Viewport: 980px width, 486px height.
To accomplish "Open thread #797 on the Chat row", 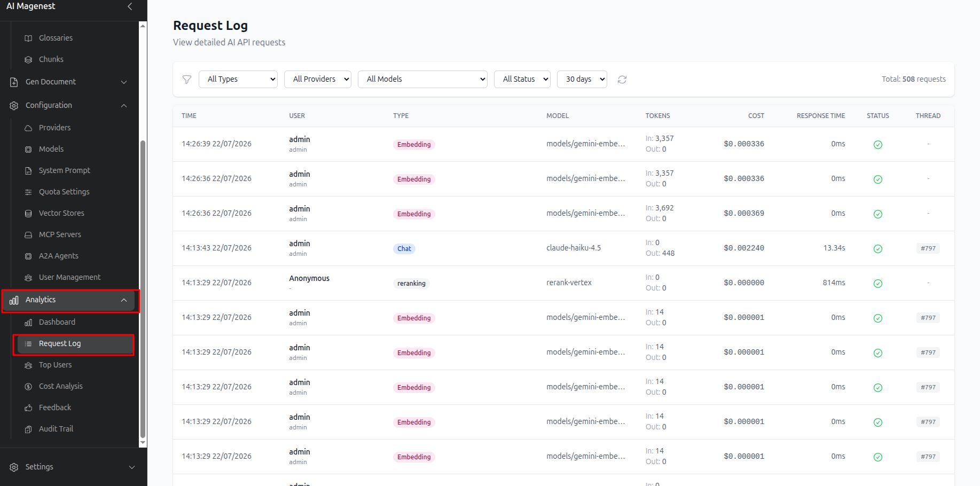I will pyautogui.click(x=928, y=248).
